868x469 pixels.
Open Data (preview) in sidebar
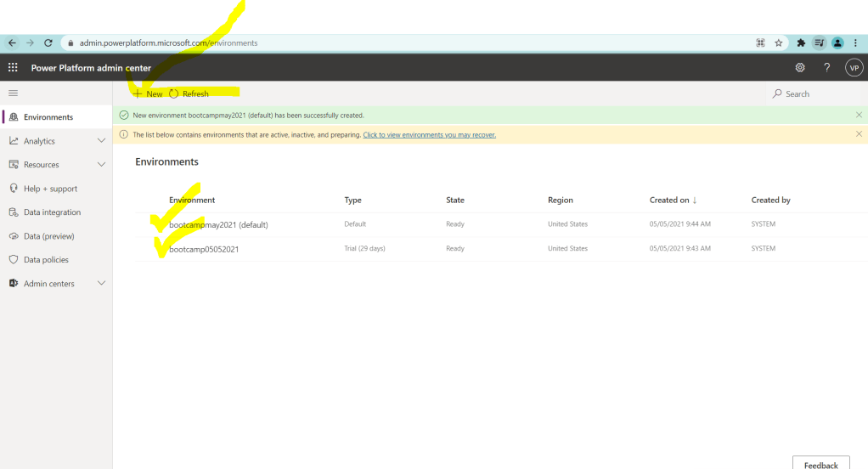point(56,236)
